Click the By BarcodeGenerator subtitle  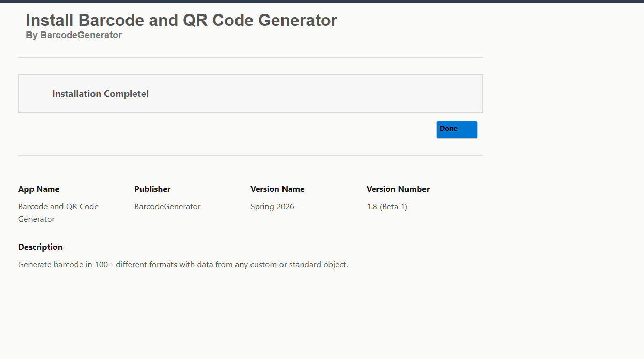click(74, 35)
